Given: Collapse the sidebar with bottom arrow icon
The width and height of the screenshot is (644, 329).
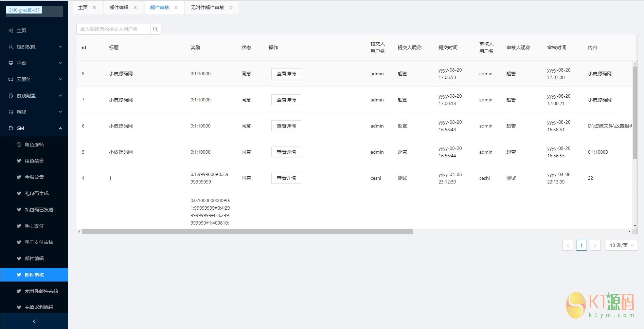Looking at the screenshot, I should pyautogui.click(x=34, y=321).
